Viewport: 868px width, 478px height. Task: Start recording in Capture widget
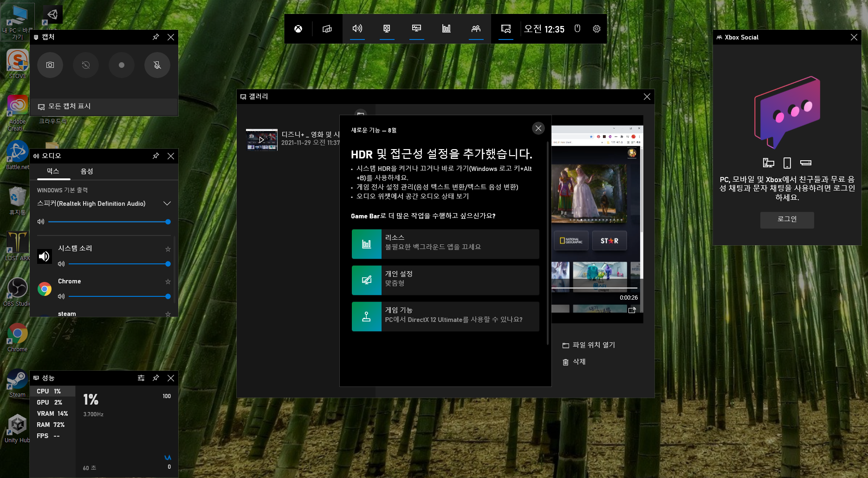[122, 65]
